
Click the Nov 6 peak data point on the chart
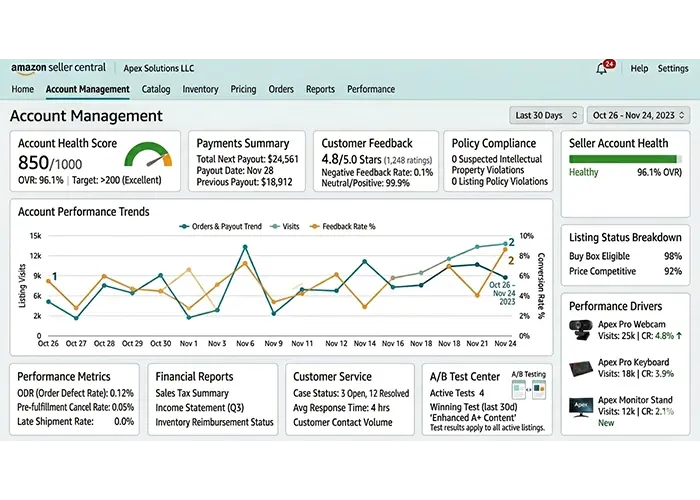[245, 247]
